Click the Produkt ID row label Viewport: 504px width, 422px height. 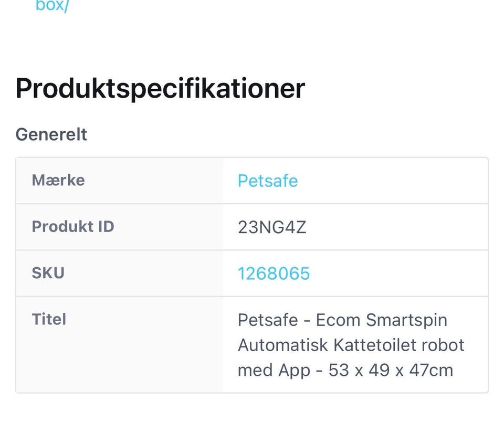pyautogui.click(x=73, y=226)
